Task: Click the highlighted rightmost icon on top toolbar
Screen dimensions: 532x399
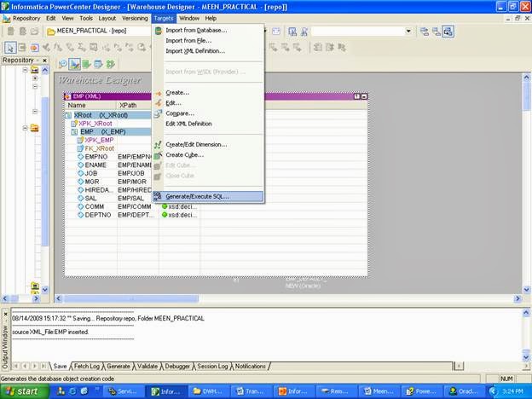Action: (x=448, y=32)
